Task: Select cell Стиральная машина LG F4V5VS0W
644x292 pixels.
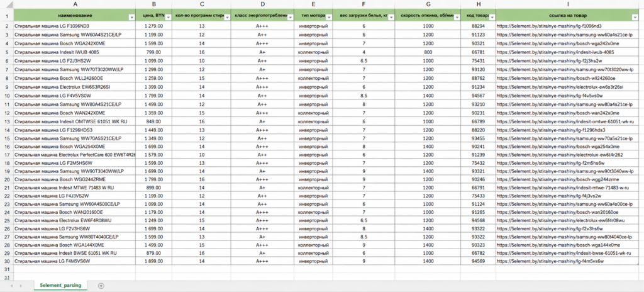Action: click(x=75, y=96)
